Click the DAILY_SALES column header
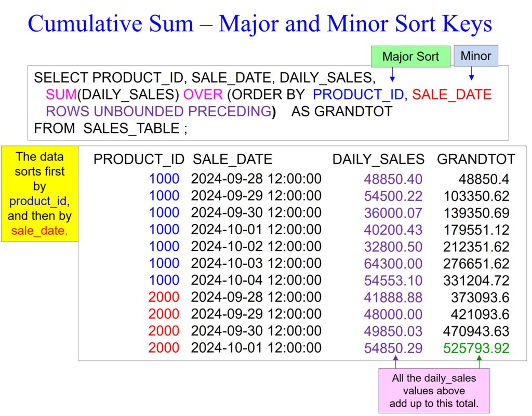 [x=378, y=159]
